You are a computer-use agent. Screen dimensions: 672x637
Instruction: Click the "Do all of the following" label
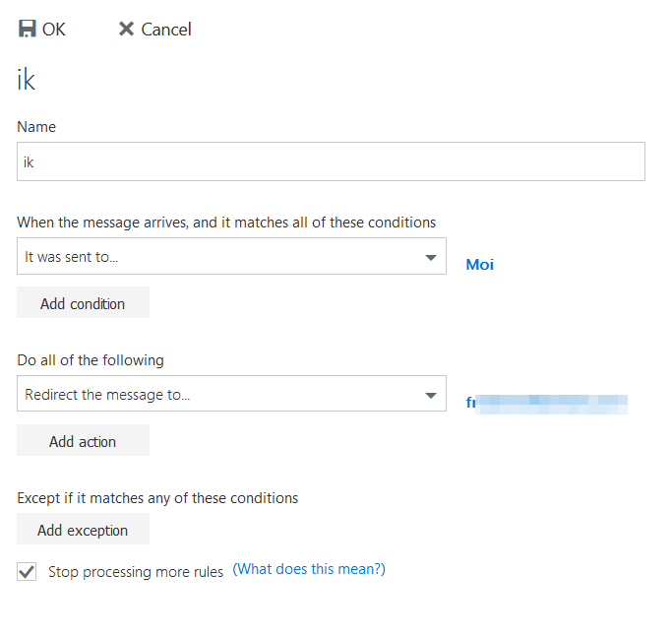point(91,360)
